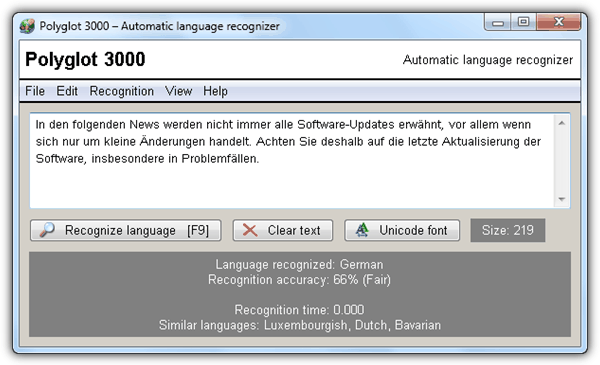Open the View menu
This screenshot has height=365, width=600.
[x=178, y=91]
